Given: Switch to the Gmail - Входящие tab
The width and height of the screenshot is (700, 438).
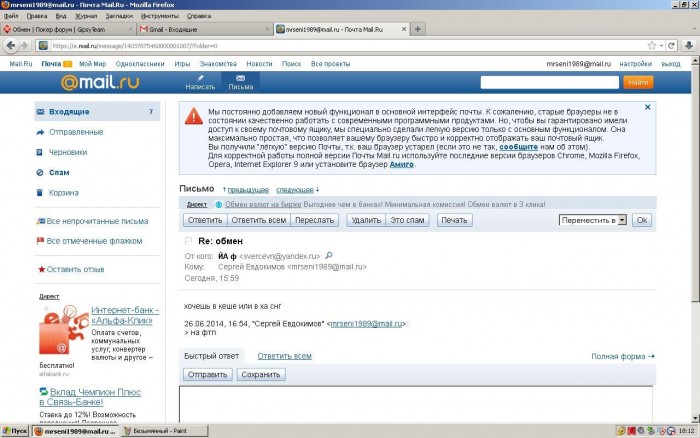Looking at the screenshot, I should point(203,29).
